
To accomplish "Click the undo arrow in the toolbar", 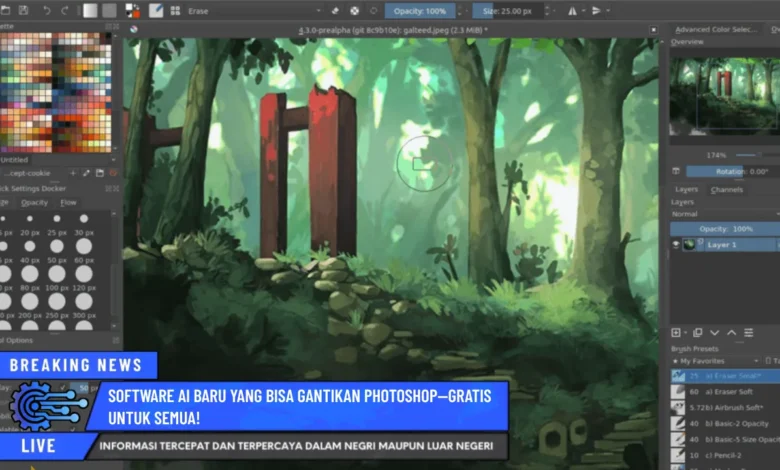I will click(x=47, y=11).
